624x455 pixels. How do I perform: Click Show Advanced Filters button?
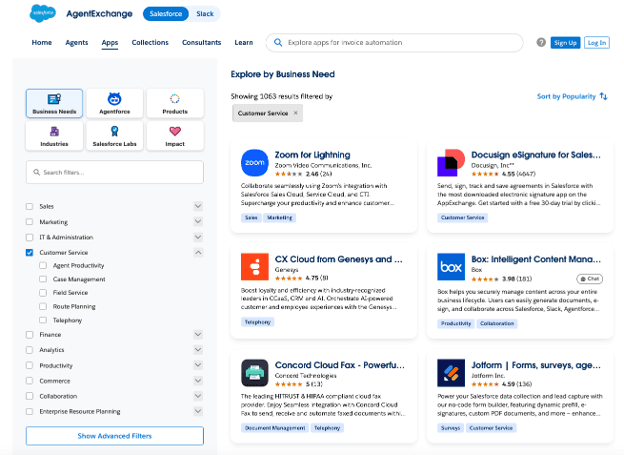pos(115,436)
